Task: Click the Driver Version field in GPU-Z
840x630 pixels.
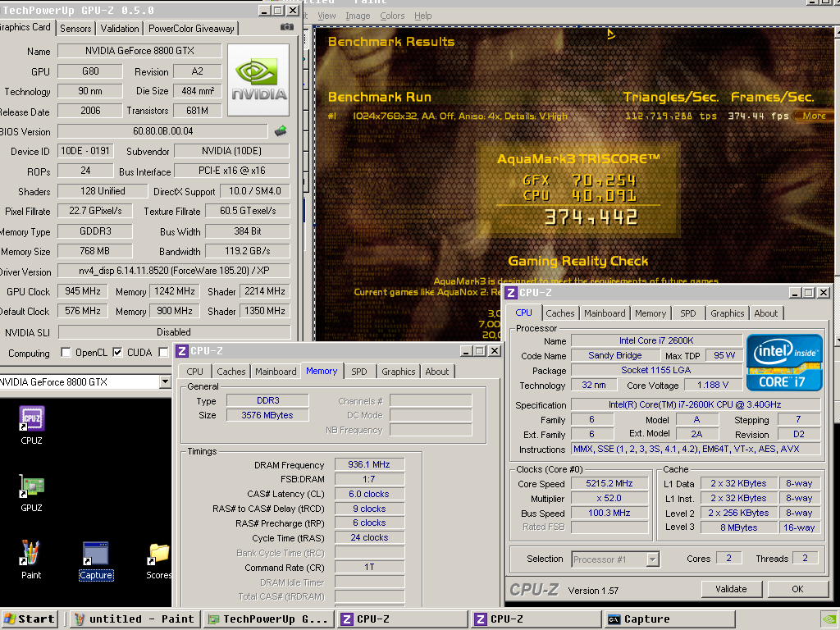Action: [x=174, y=271]
